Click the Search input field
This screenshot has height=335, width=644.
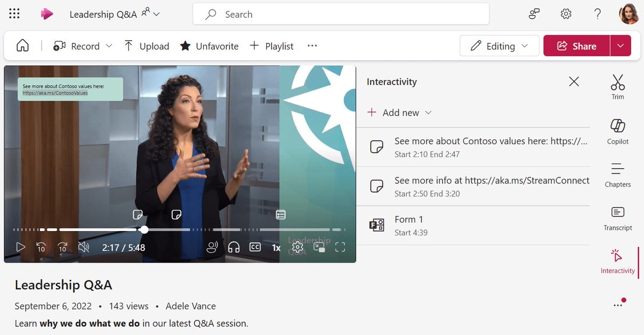point(341,14)
